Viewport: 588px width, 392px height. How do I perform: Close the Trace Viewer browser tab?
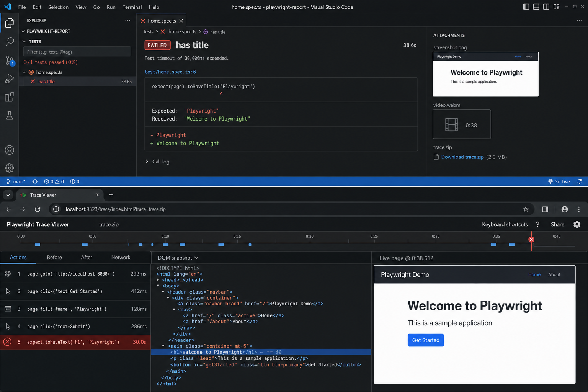tap(98, 195)
